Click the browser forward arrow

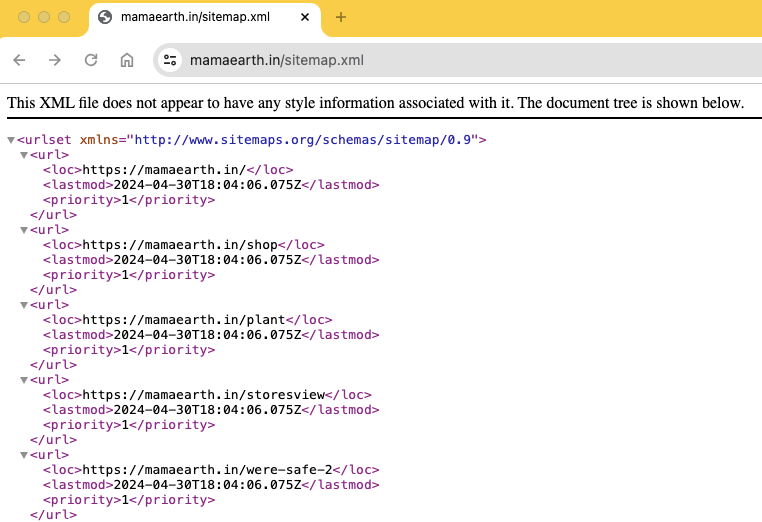(55, 60)
